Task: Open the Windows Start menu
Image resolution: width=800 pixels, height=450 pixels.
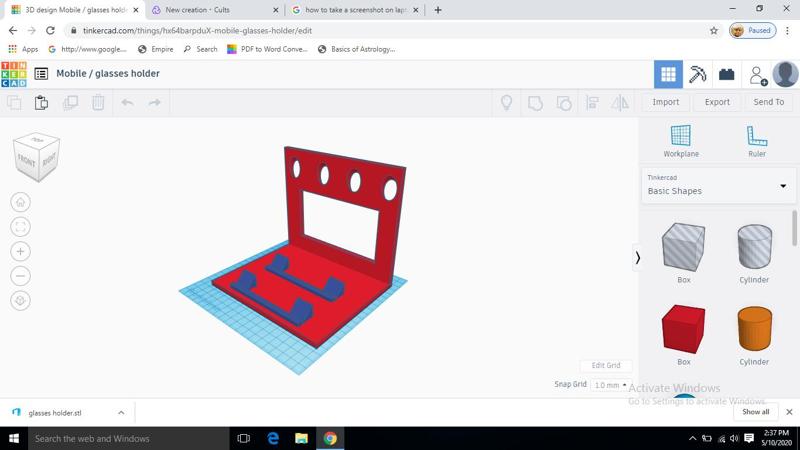Action: [x=14, y=438]
